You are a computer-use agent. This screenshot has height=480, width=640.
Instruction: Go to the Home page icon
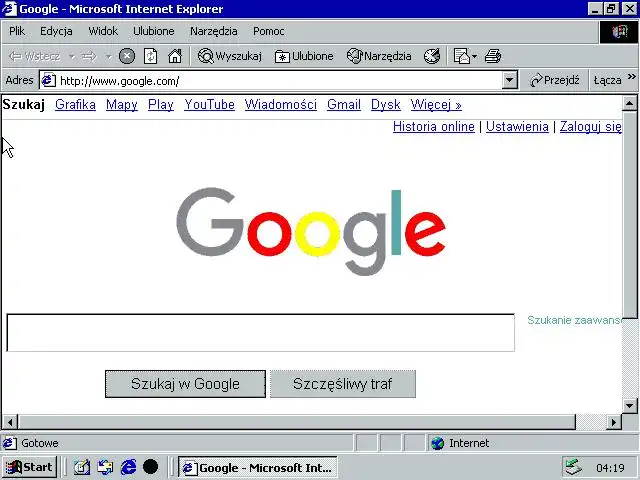175,56
